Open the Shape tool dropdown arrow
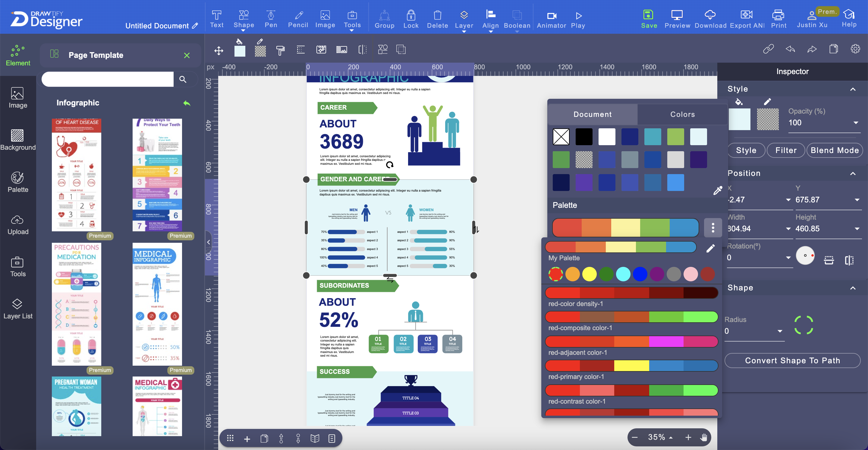868x450 pixels. click(244, 31)
